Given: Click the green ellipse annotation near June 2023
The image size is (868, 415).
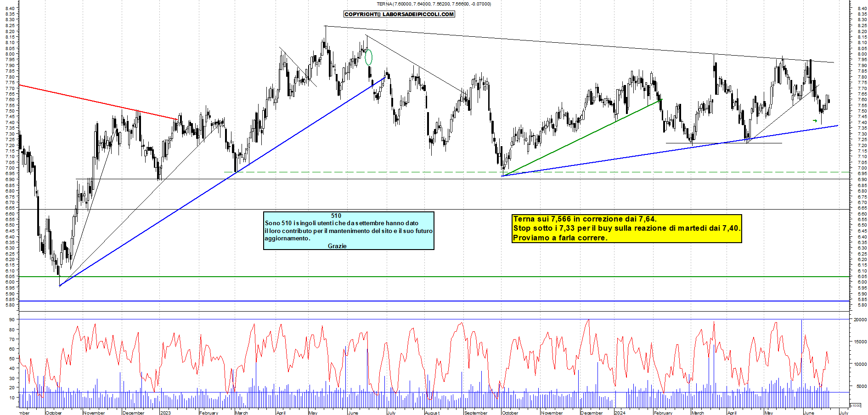Looking at the screenshot, I should tap(368, 57).
